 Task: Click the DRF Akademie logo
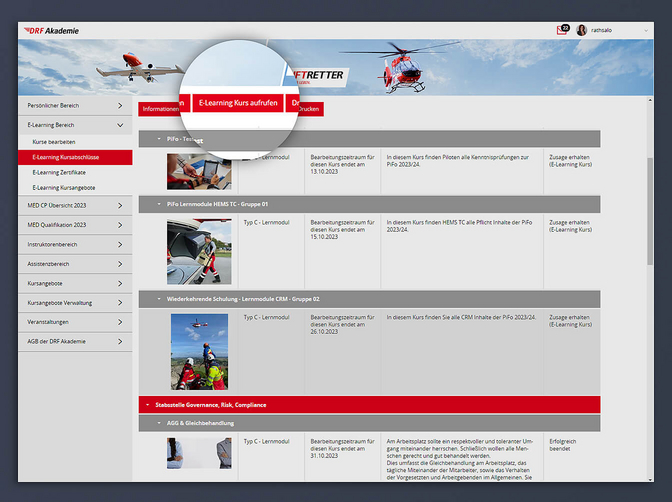point(50,30)
